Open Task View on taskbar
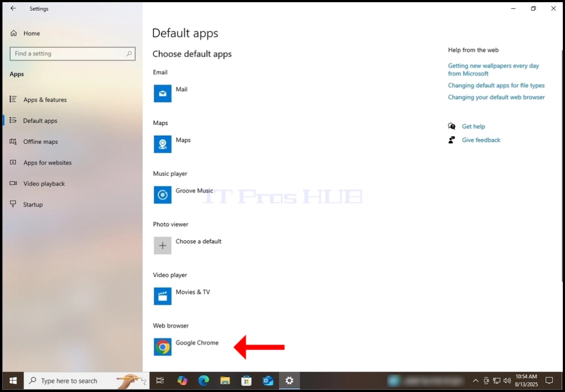The height and width of the screenshot is (392, 565). (160, 380)
